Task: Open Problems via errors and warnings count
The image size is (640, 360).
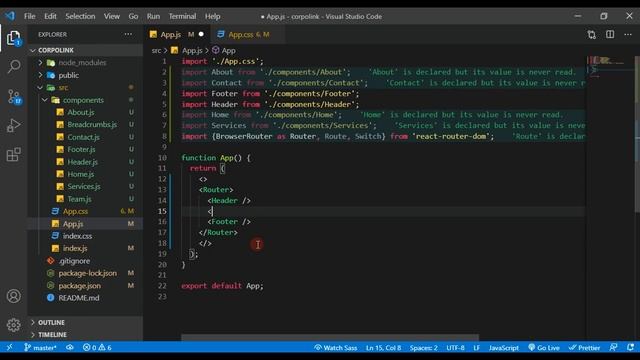Action: pyautogui.click(x=97, y=347)
